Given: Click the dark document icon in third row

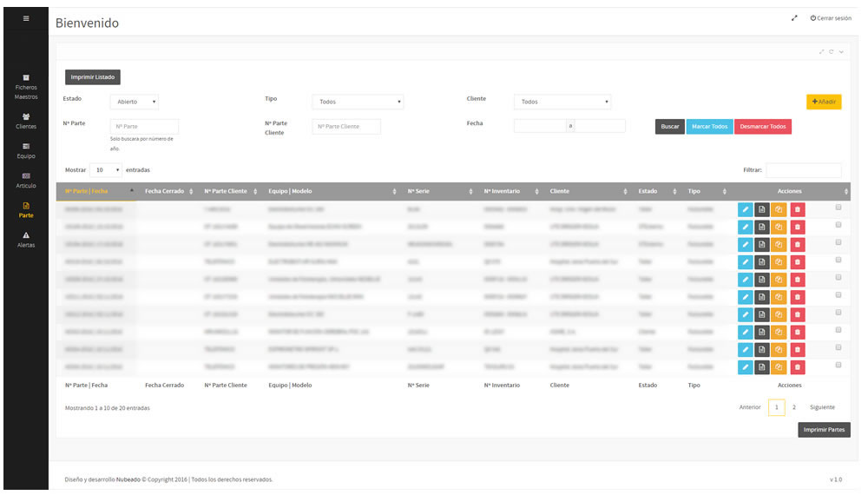Looking at the screenshot, I should click(x=762, y=244).
